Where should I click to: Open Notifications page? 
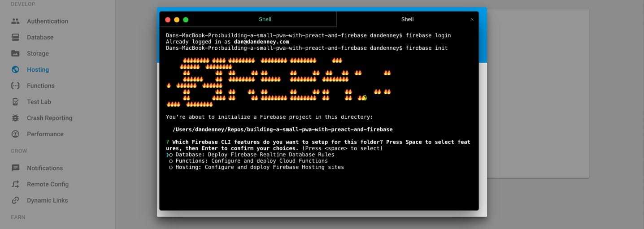(45, 168)
